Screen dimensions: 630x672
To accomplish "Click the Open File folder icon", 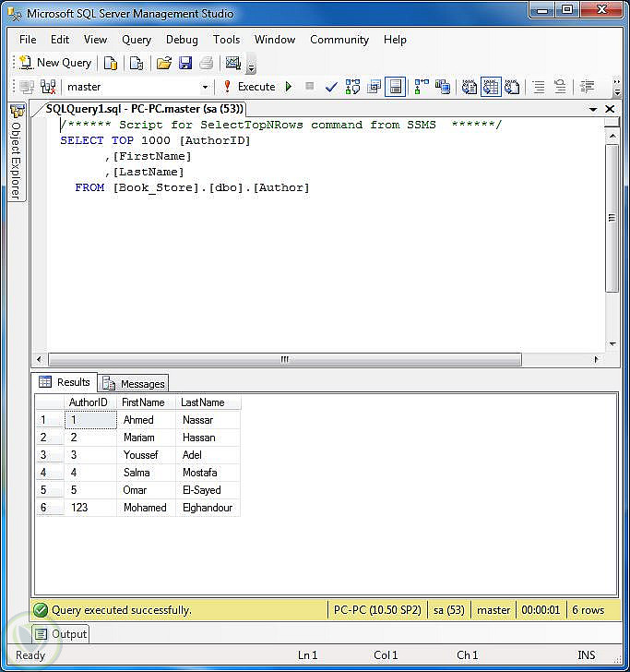I will (x=163, y=63).
